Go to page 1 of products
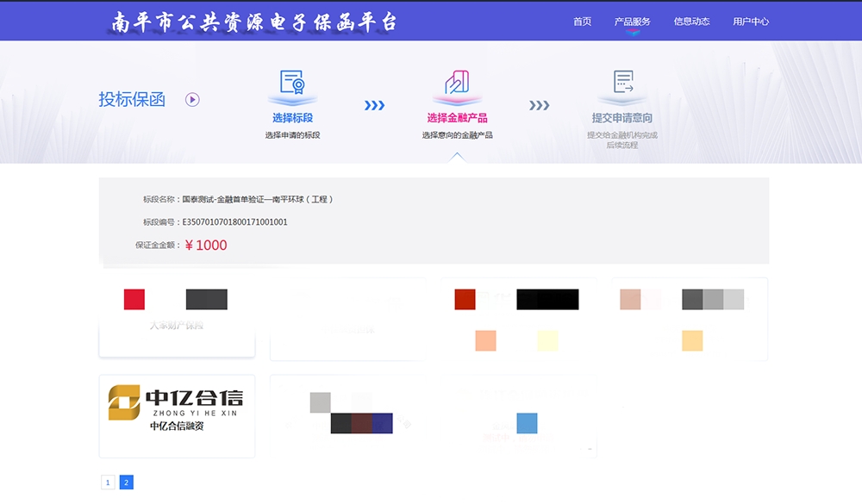This screenshot has width=862, height=504. point(108,482)
